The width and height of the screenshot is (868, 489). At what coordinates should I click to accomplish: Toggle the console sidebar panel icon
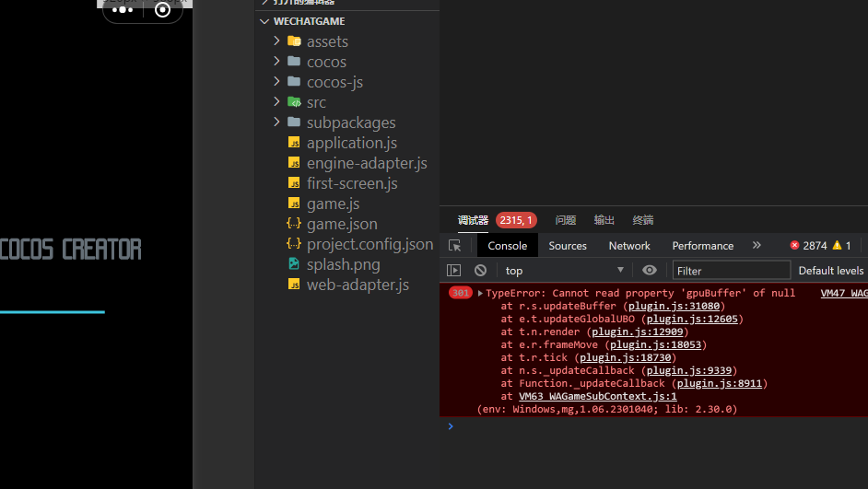pyautogui.click(x=453, y=270)
